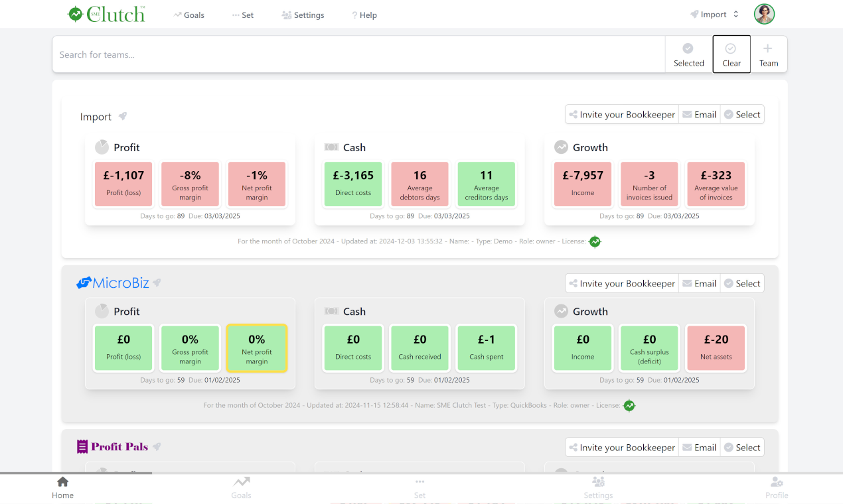Screen dimensions: 843x504
Task: Click the rocket icon beside Profit Pals
Action: (x=157, y=446)
